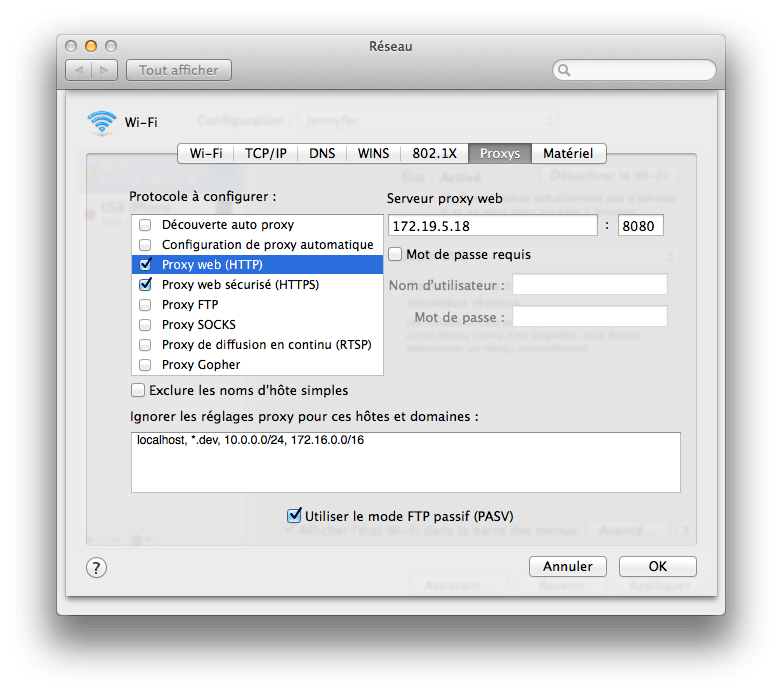The height and width of the screenshot is (694, 782).
Task: Click the Tout afficher button
Action: [x=179, y=70]
